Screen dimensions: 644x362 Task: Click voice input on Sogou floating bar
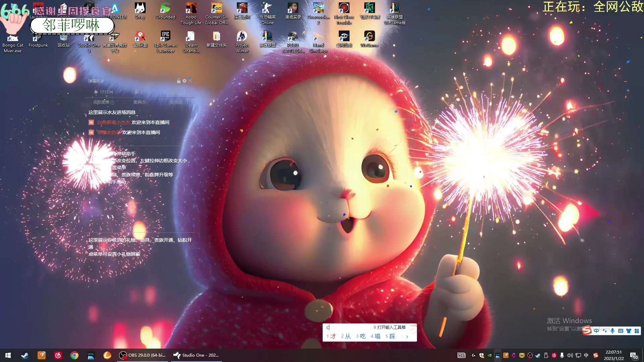click(612, 331)
